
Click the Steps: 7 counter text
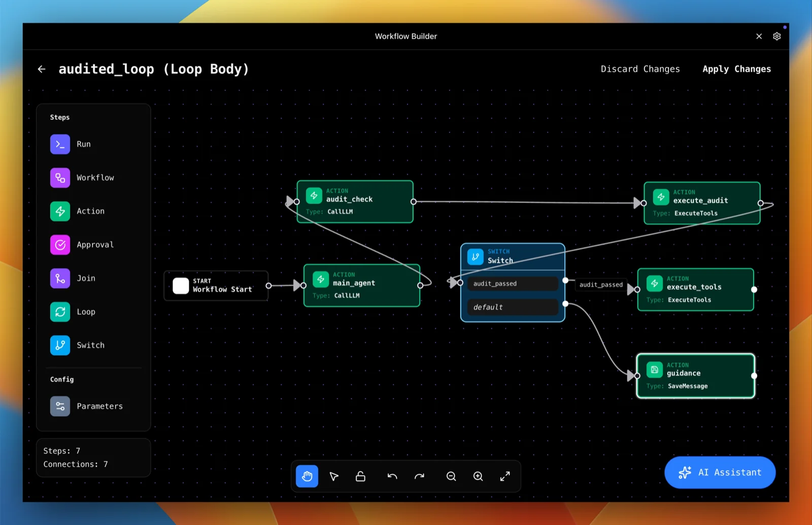coord(62,451)
